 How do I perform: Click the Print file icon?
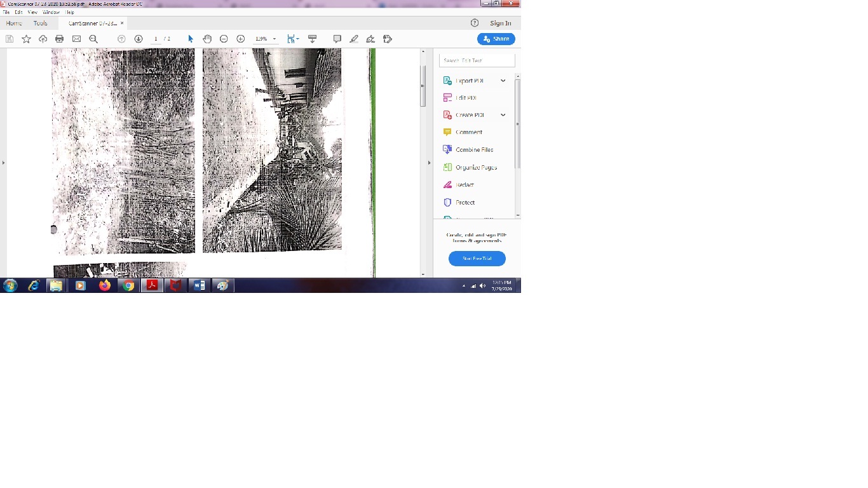(60, 39)
